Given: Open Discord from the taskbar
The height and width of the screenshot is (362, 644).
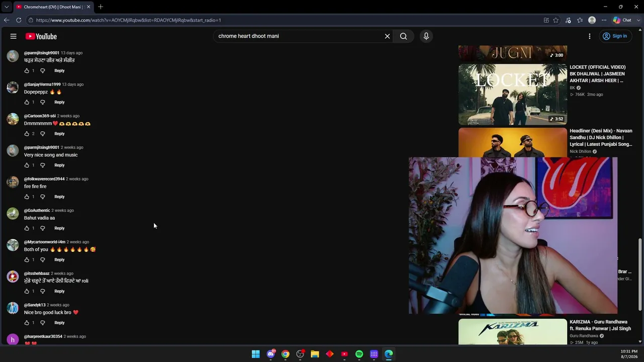Looking at the screenshot, I should coord(271,354).
